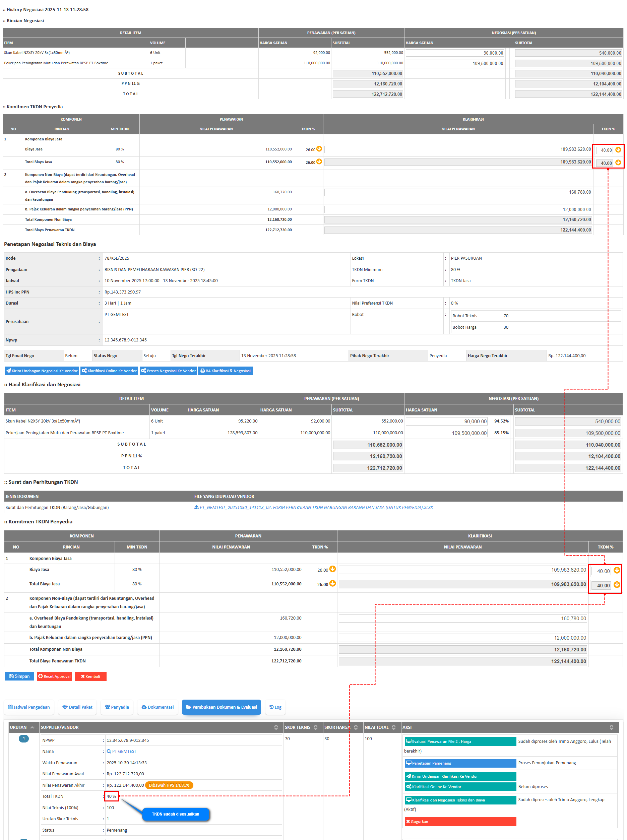
Task: Click Overhead klarifikasi field 160,780.00 in History Negosiasi
Action: pos(458,192)
